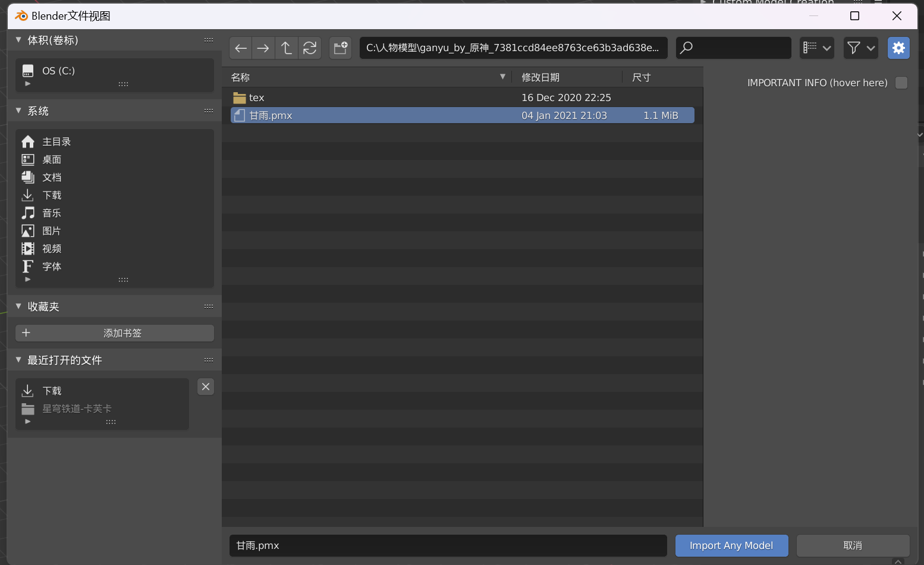Collapse the 系统 panel

pos(18,111)
